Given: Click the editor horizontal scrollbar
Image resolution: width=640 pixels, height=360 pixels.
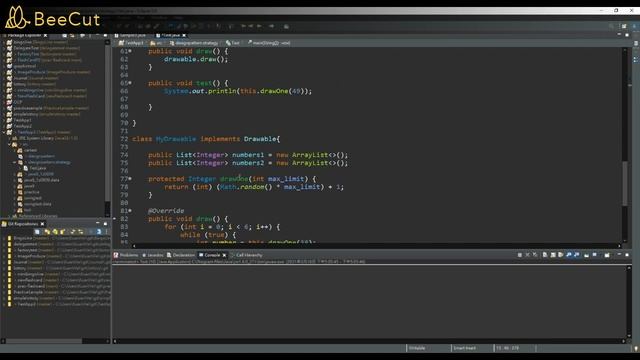Looking at the screenshot, I should tap(376, 246).
